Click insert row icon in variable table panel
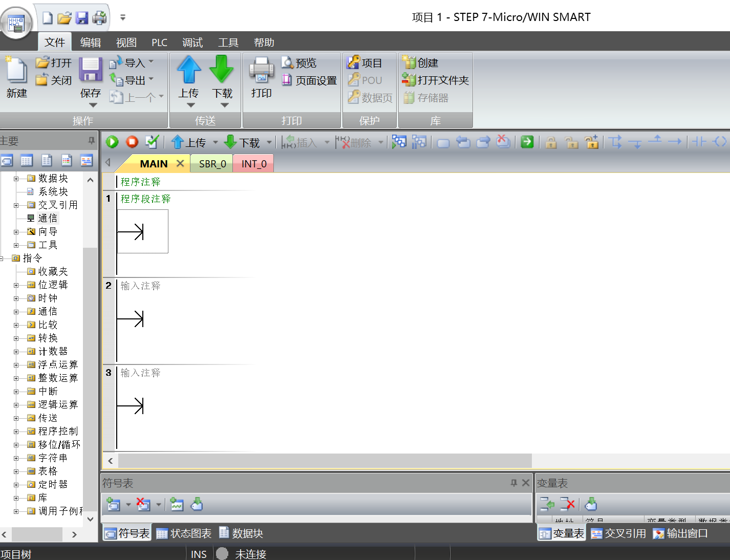 [547, 504]
